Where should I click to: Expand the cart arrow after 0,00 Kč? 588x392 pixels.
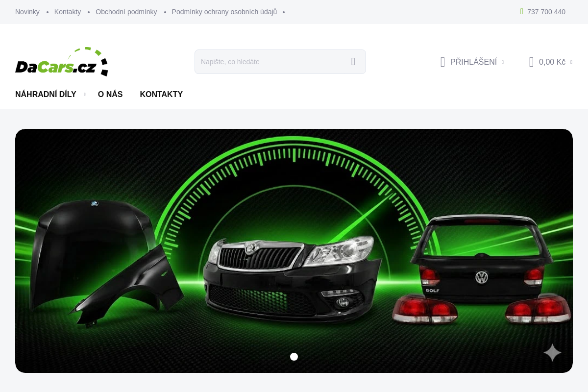571,62
